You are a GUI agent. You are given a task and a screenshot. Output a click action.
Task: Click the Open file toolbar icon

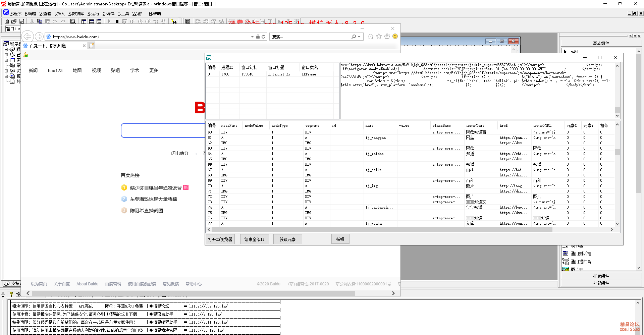click(14, 21)
